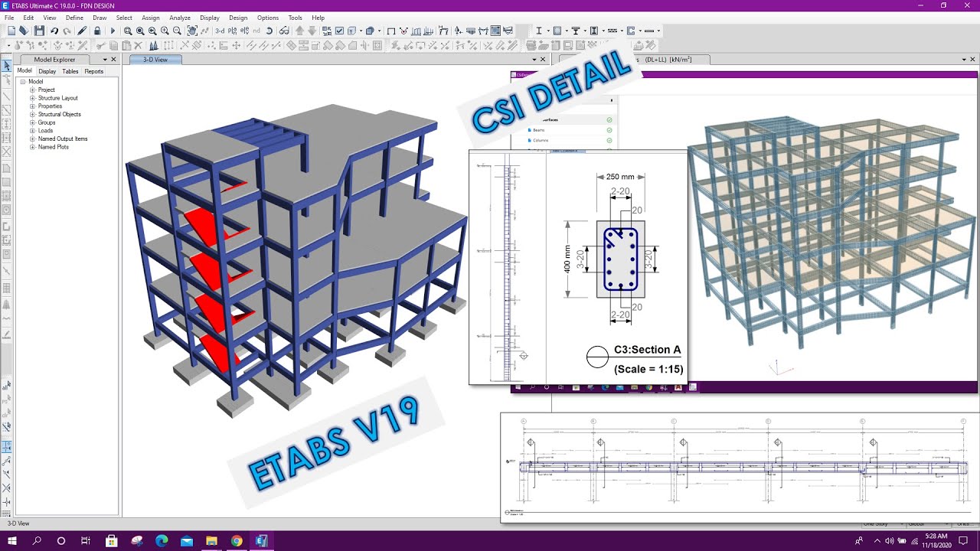Expand the Project tree node
The width and height of the screenshot is (980, 551).
pos(33,90)
